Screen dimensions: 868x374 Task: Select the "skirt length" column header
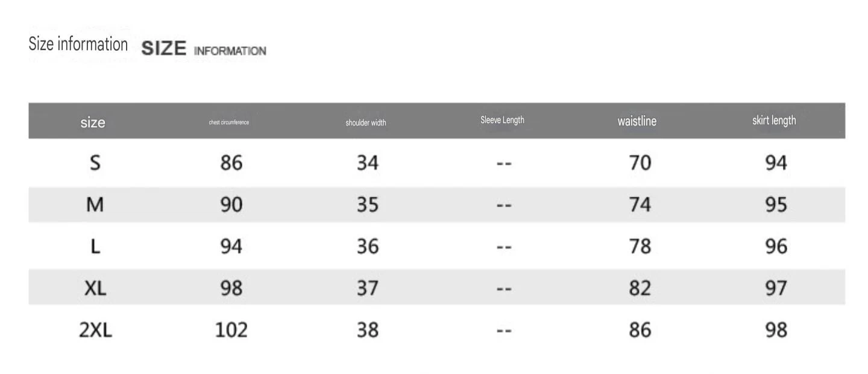pyautogui.click(x=774, y=121)
